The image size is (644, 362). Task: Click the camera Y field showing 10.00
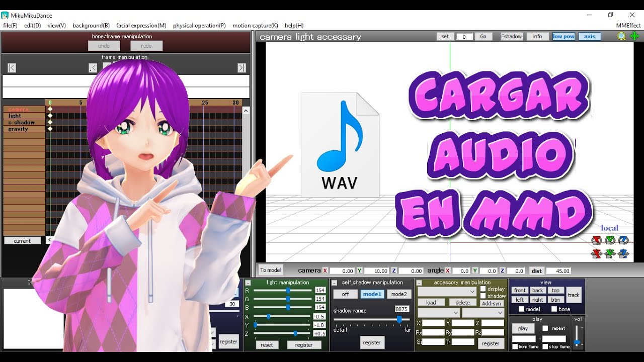point(376,270)
